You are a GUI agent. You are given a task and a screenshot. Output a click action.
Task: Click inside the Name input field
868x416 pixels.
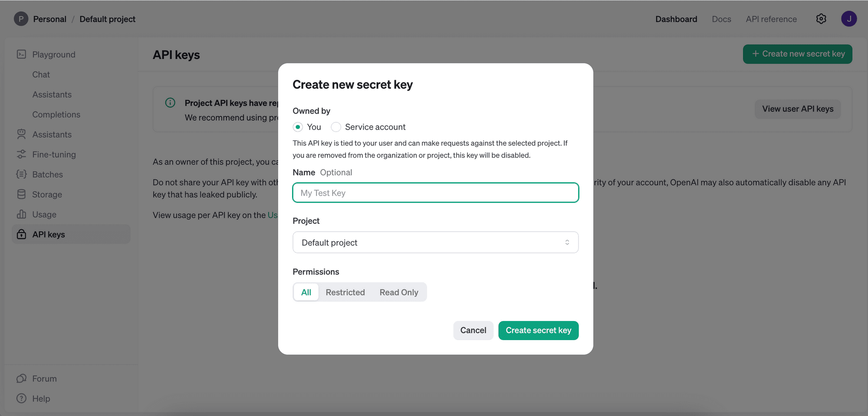pyautogui.click(x=435, y=193)
